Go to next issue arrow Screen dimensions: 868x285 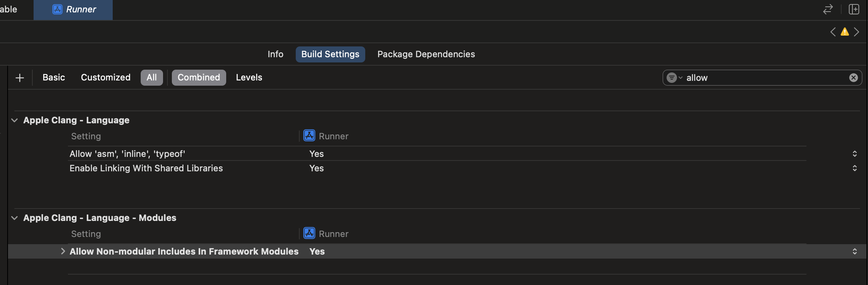pos(856,32)
